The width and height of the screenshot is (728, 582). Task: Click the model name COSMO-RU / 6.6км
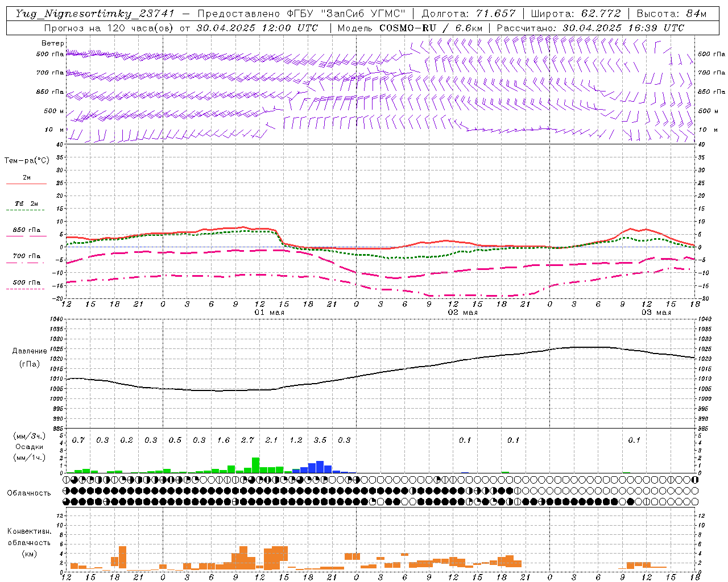click(431, 28)
